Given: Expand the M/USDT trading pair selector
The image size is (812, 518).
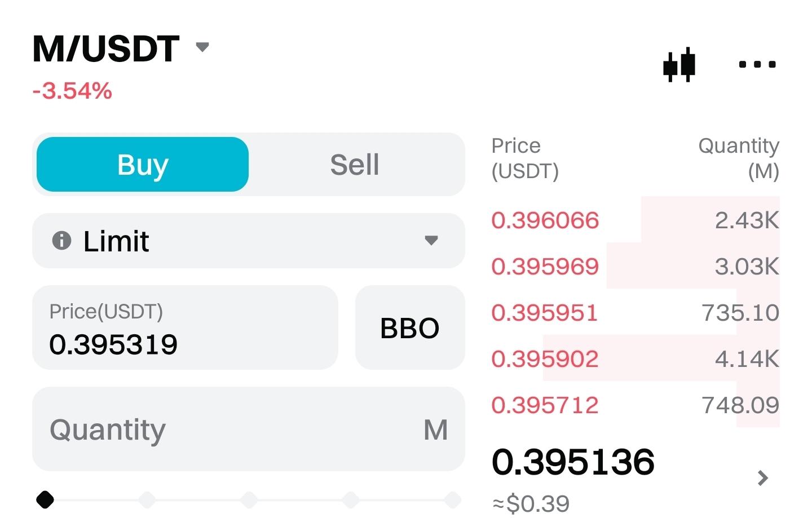Looking at the screenshot, I should click(202, 47).
